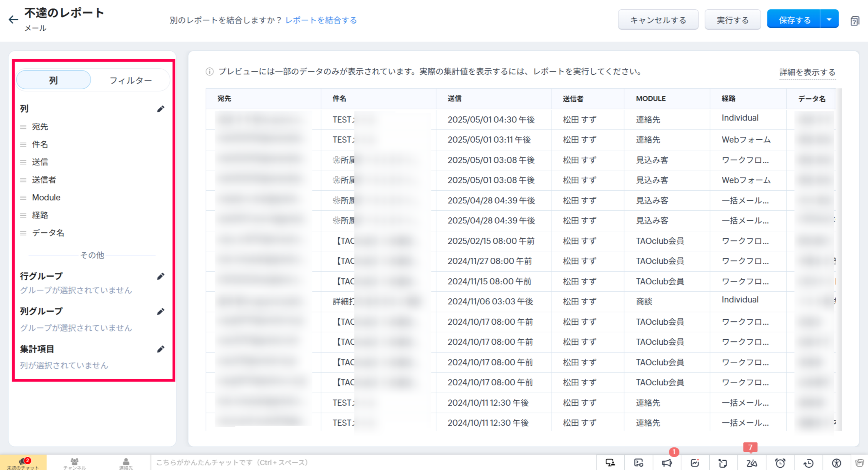Click the 実行する button

pos(732,20)
